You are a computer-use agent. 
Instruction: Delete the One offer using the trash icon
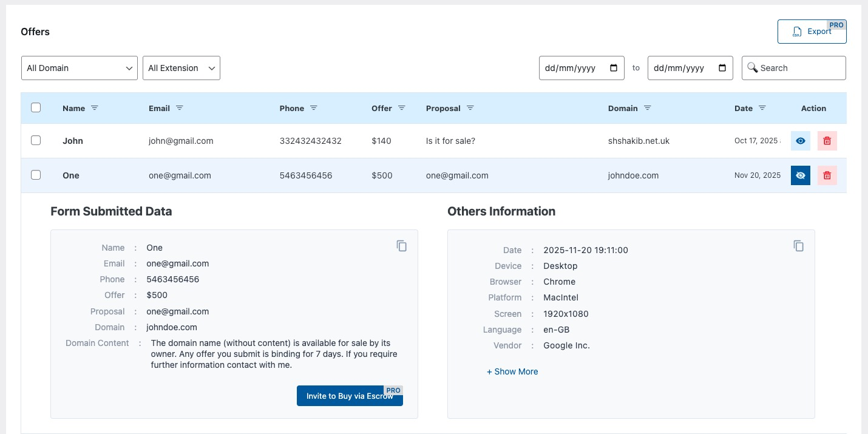pyautogui.click(x=827, y=175)
